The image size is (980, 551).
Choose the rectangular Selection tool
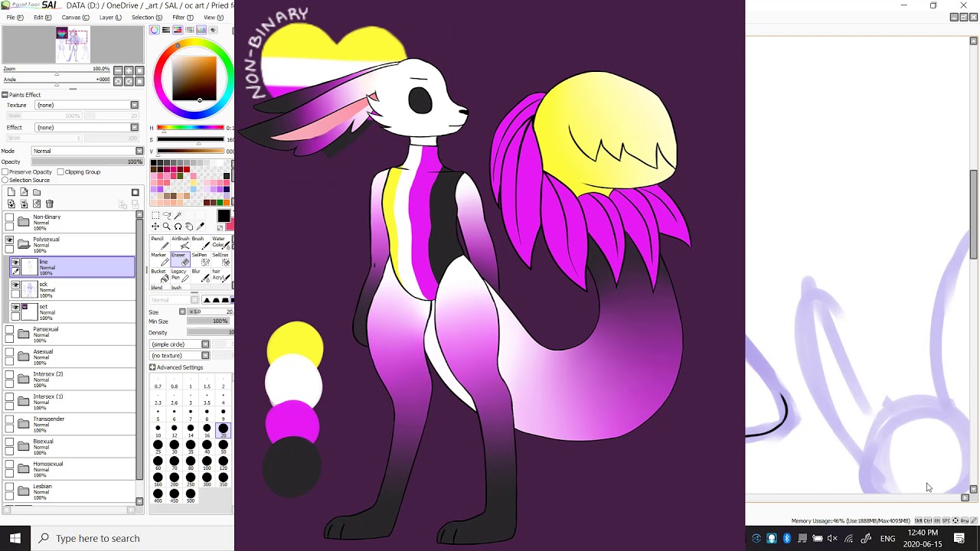[155, 215]
